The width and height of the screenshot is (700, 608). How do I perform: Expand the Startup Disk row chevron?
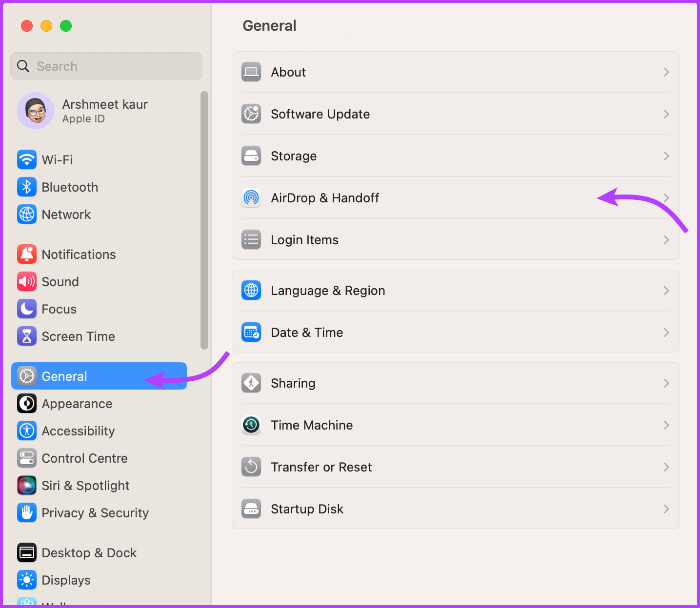click(666, 509)
